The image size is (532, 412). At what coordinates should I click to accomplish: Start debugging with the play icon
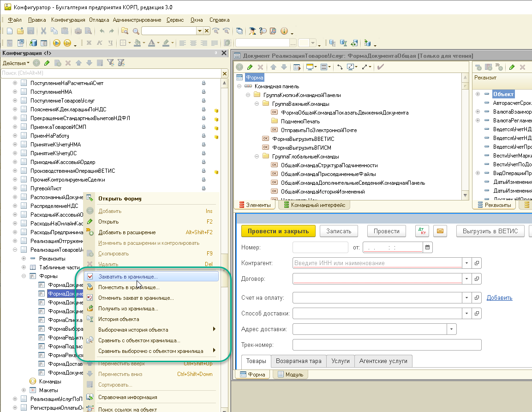[57, 43]
